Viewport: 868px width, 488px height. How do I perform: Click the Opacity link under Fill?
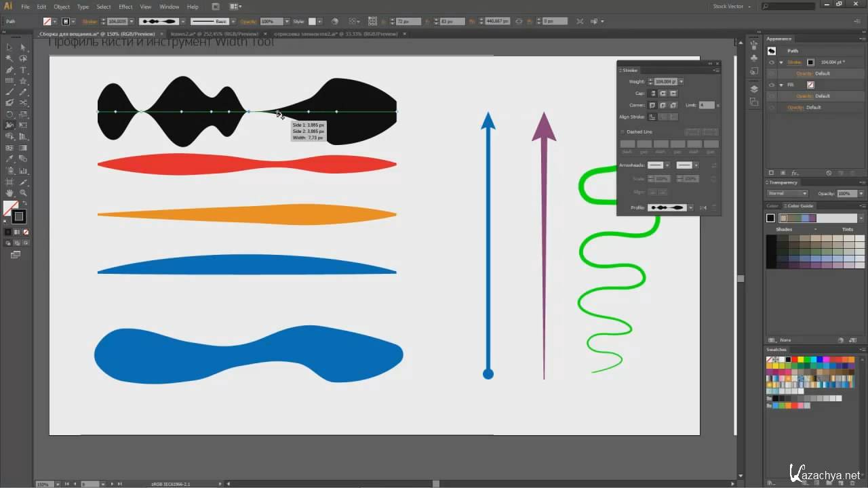[804, 96]
